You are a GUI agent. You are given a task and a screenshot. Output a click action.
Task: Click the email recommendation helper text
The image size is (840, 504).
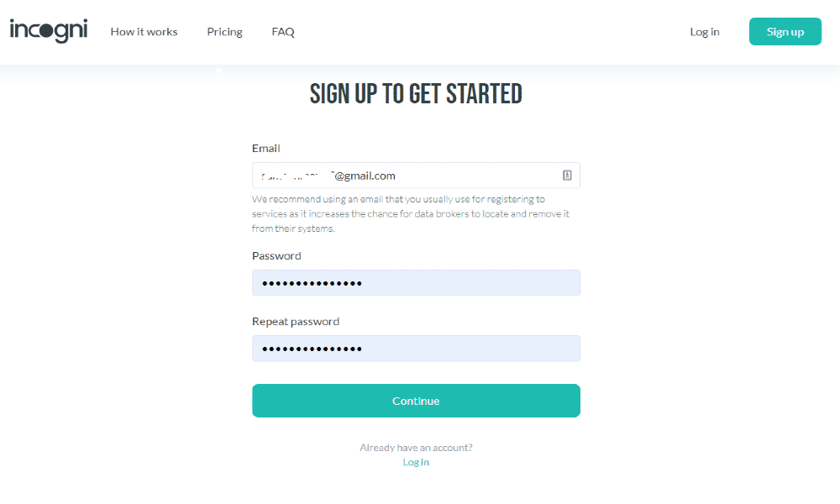pos(411,213)
